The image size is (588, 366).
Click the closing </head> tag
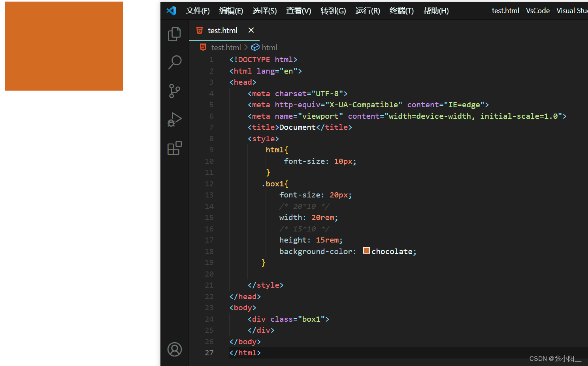pos(245,296)
